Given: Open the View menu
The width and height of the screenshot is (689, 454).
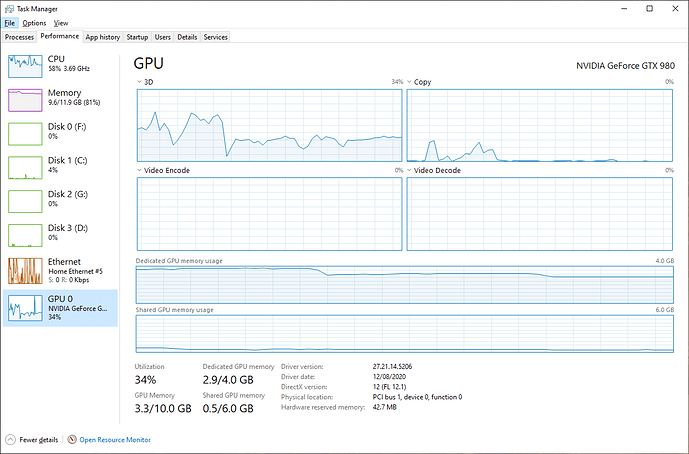Looking at the screenshot, I should (x=61, y=23).
